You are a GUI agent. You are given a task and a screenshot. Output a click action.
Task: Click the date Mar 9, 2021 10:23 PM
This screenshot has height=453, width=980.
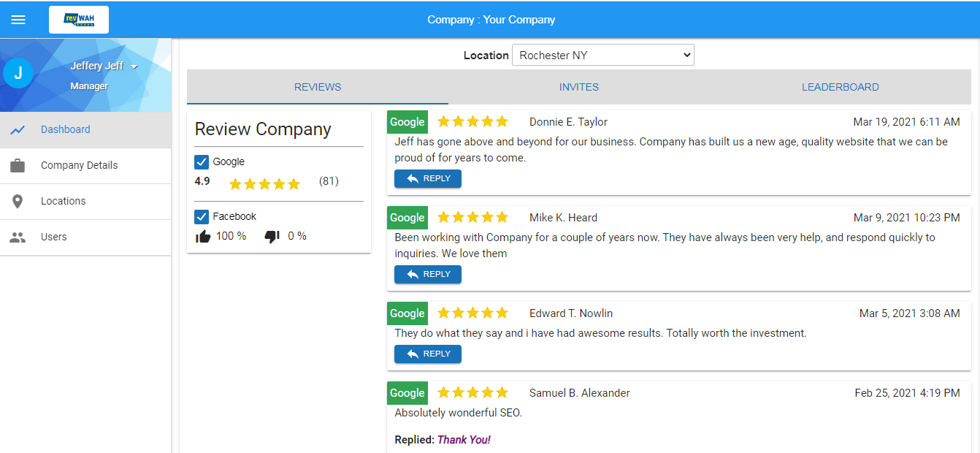point(907,218)
